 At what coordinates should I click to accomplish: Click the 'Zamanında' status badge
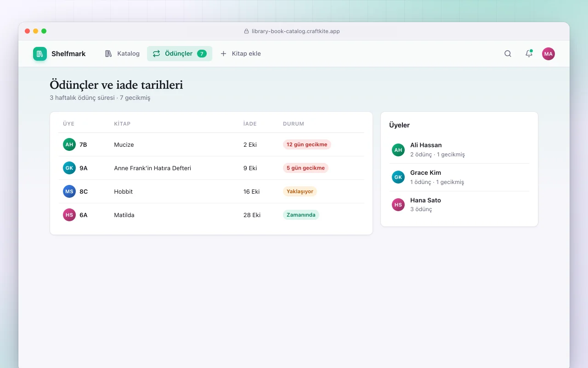(301, 215)
